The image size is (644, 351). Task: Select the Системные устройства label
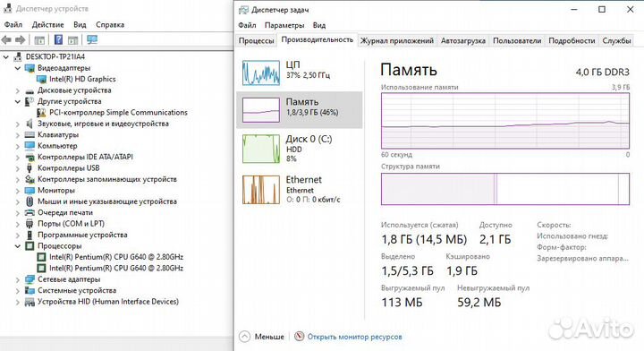77,291
